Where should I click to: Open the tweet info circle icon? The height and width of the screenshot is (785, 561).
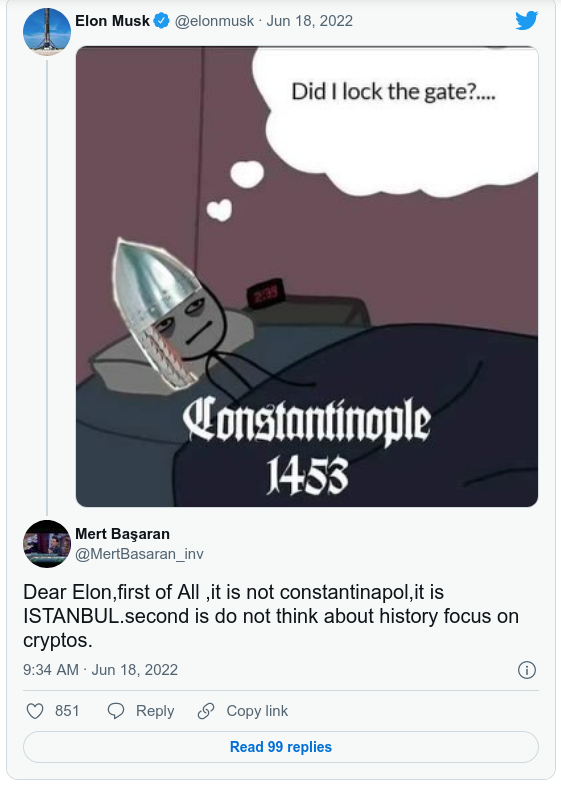[526, 670]
